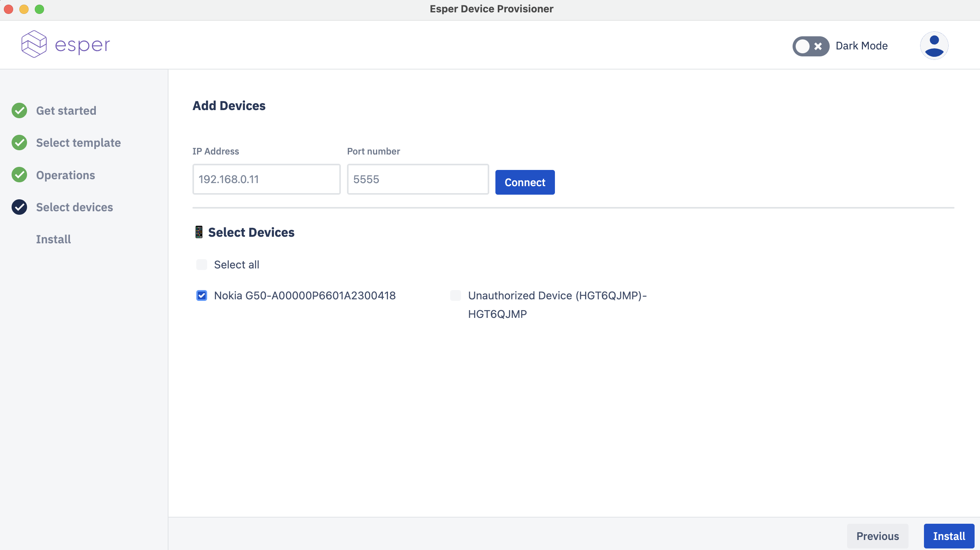Open the Install step in sidebar

coord(53,239)
